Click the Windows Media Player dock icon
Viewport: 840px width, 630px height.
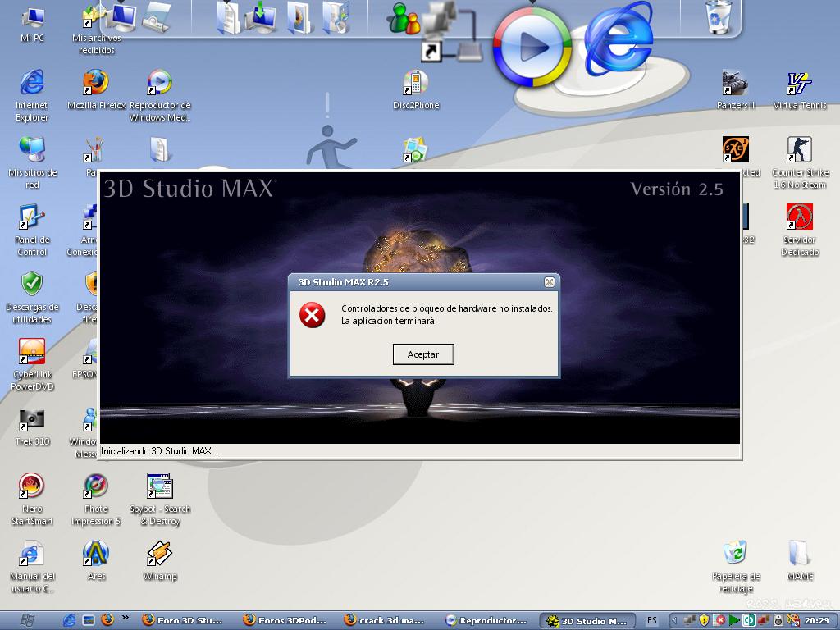[x=532, y=47]
